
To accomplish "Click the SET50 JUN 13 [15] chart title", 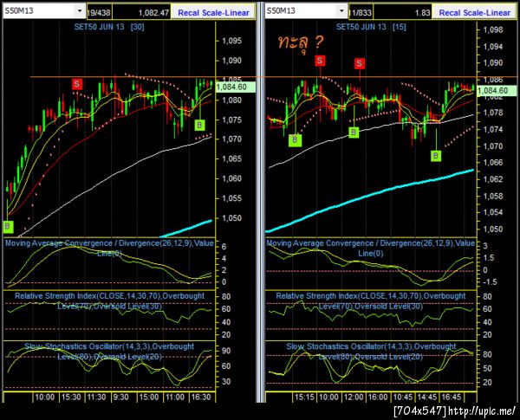I will [x=371, y=27].
